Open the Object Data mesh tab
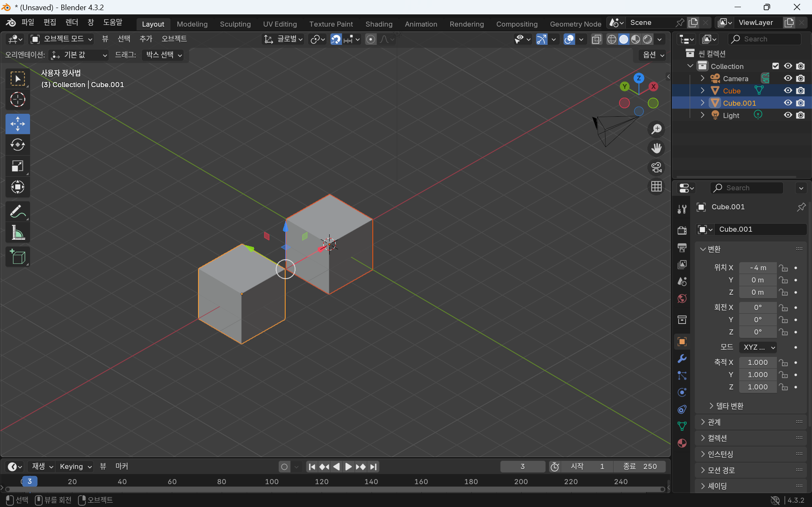Screen dimensions: 812x507 (x=682, y=426)
